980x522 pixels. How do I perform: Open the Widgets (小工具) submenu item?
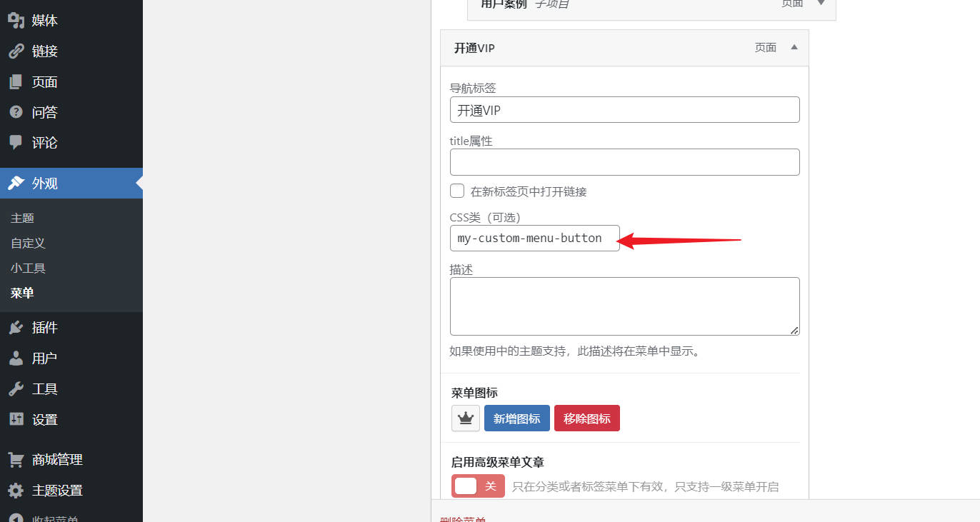(29, 268)
